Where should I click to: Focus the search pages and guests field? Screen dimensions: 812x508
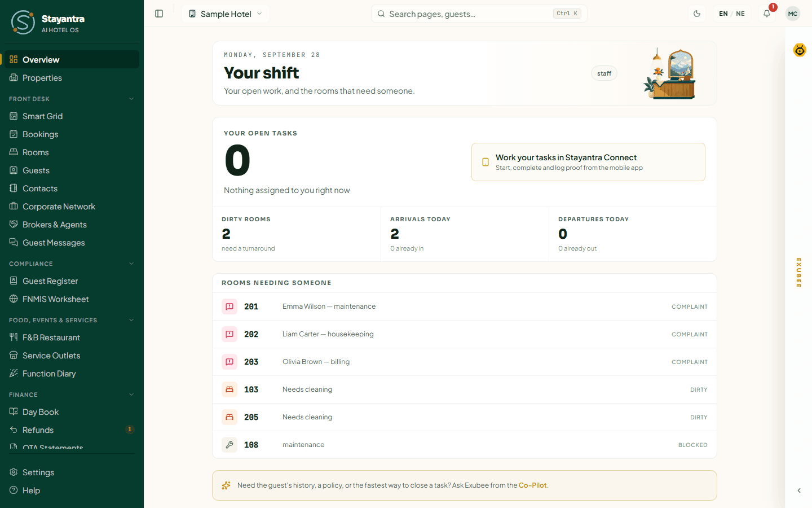479,14
